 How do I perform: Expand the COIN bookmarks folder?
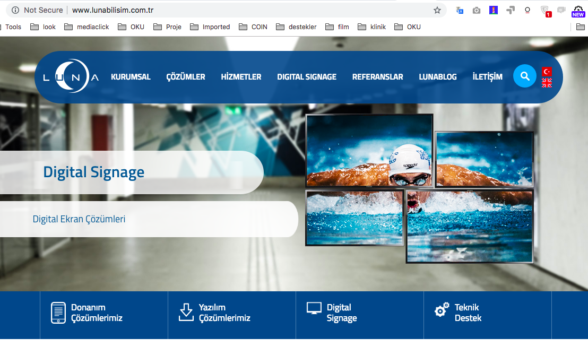point(253,27)
